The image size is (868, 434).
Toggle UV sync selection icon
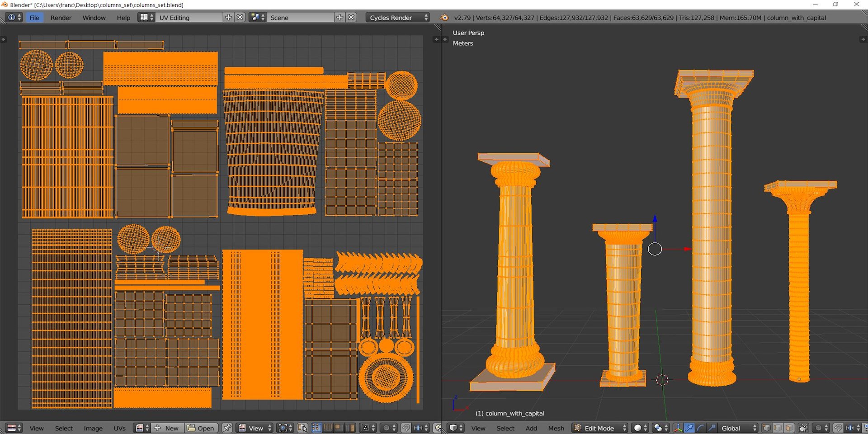[302, 428]
